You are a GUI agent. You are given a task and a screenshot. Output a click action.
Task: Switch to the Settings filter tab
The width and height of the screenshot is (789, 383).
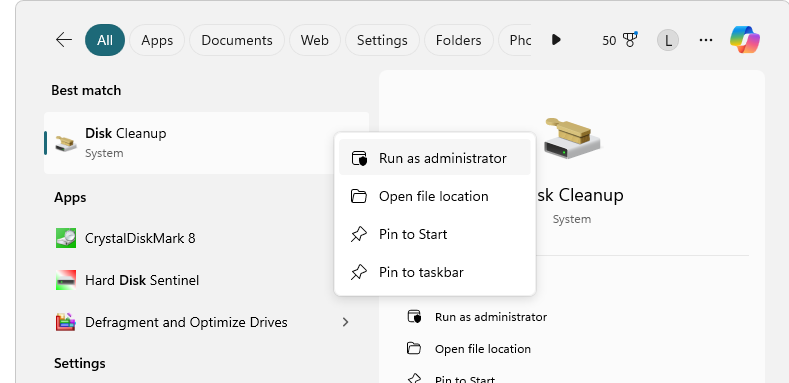tap(382, 40)
